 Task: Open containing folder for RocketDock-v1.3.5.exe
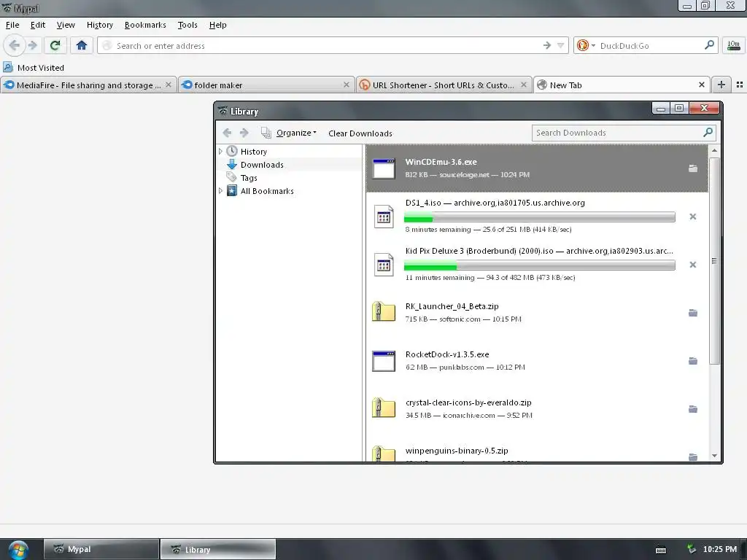[693, 361]
